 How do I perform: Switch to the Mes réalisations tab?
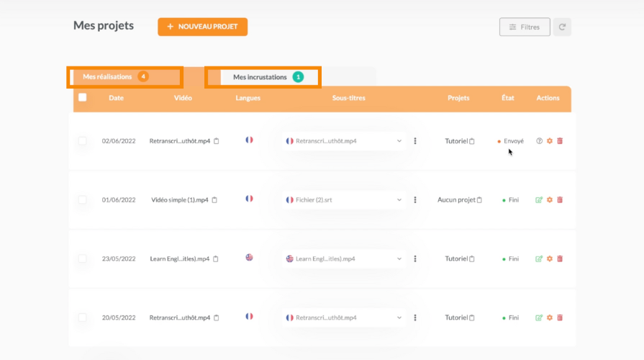tap(125, 77)
